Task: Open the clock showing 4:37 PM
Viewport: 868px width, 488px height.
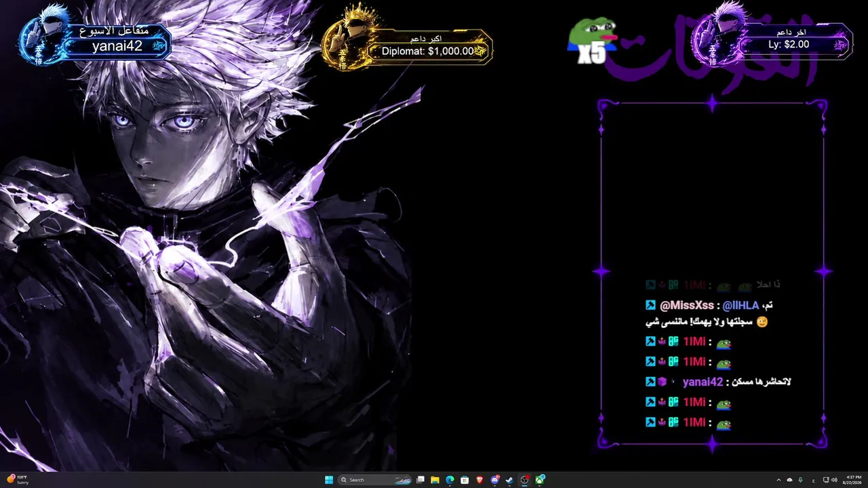Action: 854,480
